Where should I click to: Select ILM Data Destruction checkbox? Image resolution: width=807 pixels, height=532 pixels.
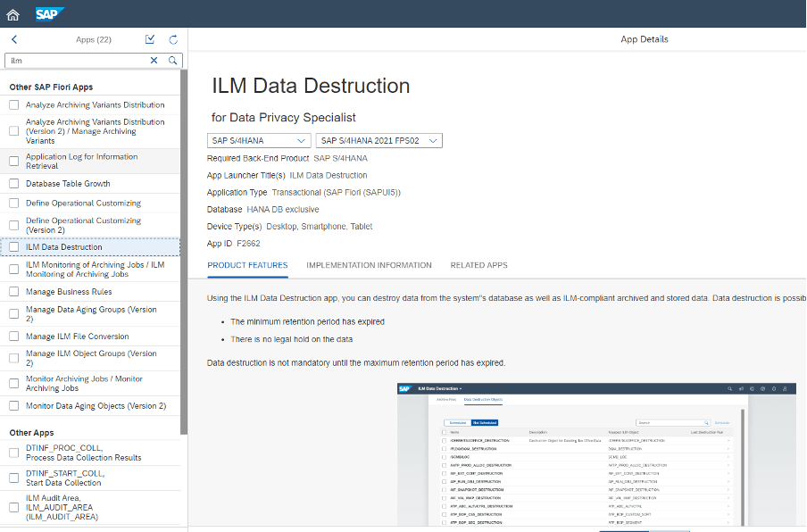click(14, 247)
